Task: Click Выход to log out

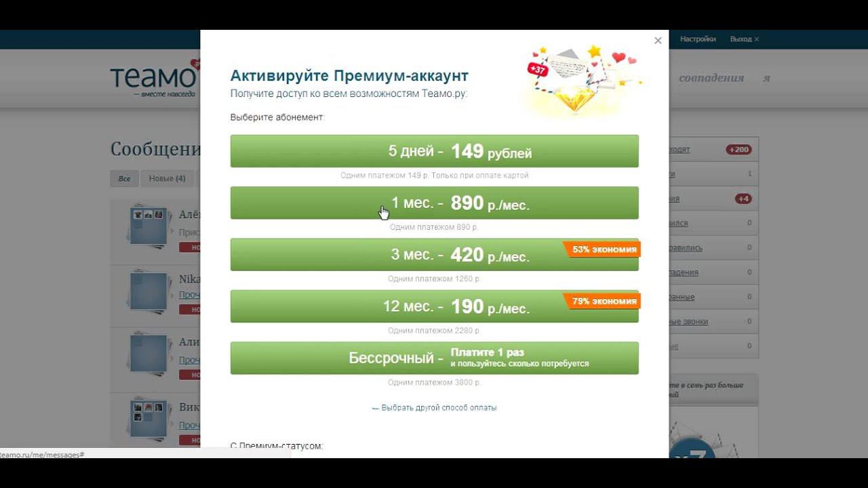Action: tap(744, 39)
